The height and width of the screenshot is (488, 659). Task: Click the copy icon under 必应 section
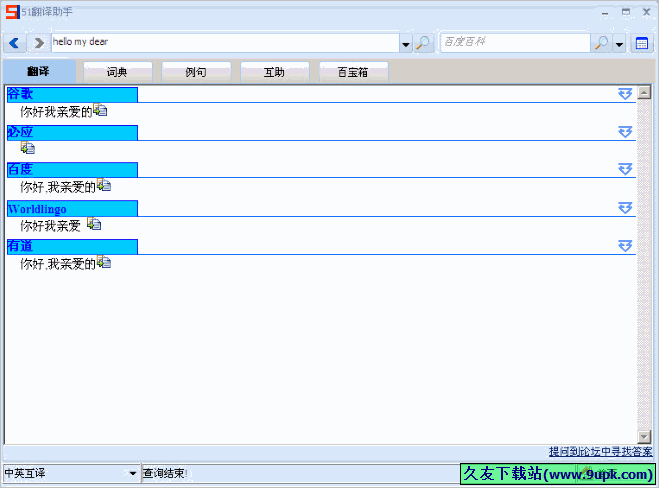pos(28,148)
